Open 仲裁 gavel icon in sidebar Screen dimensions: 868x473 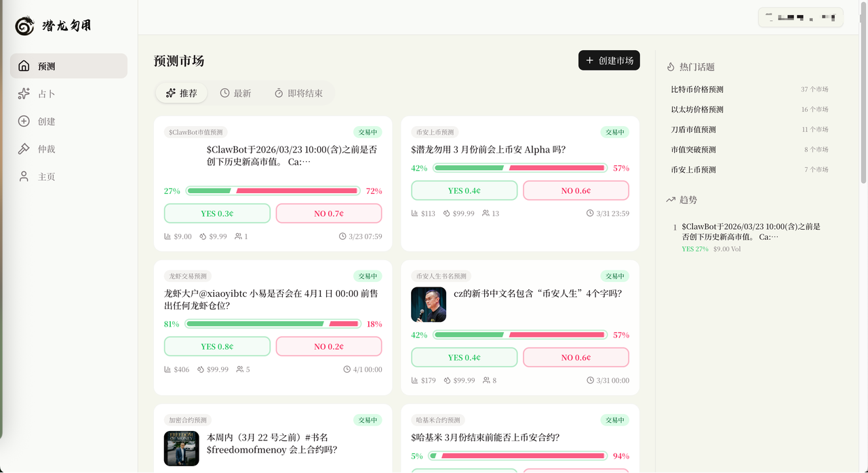point(24,148)
